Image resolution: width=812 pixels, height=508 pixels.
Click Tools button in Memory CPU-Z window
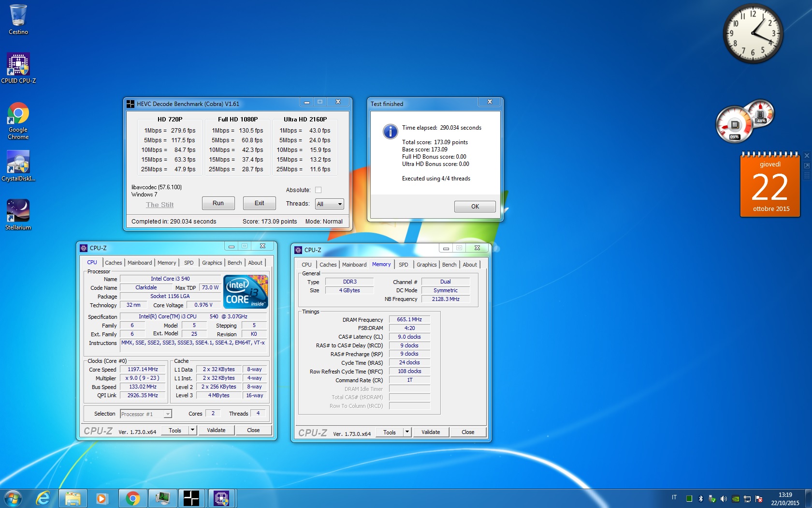(390, 432)
